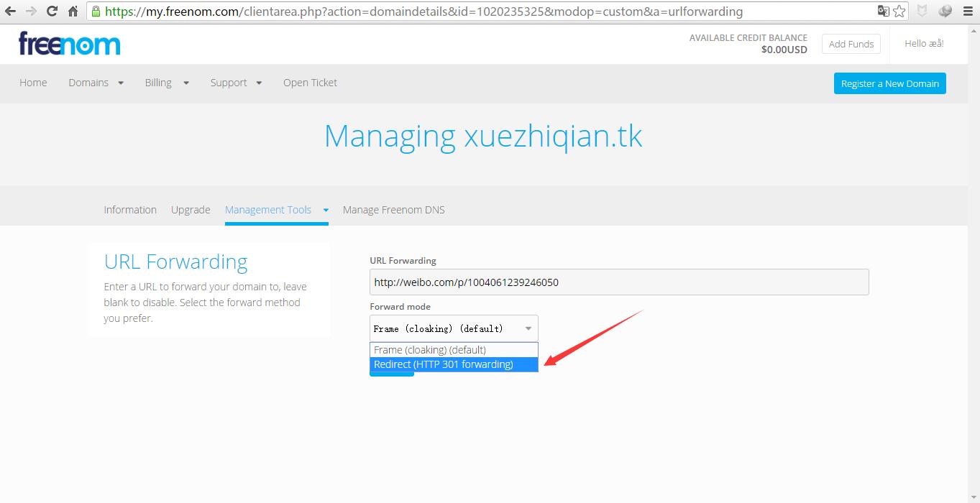Go to the browser home page icon
Screen dimensions: 980x503
coord(73,11)
